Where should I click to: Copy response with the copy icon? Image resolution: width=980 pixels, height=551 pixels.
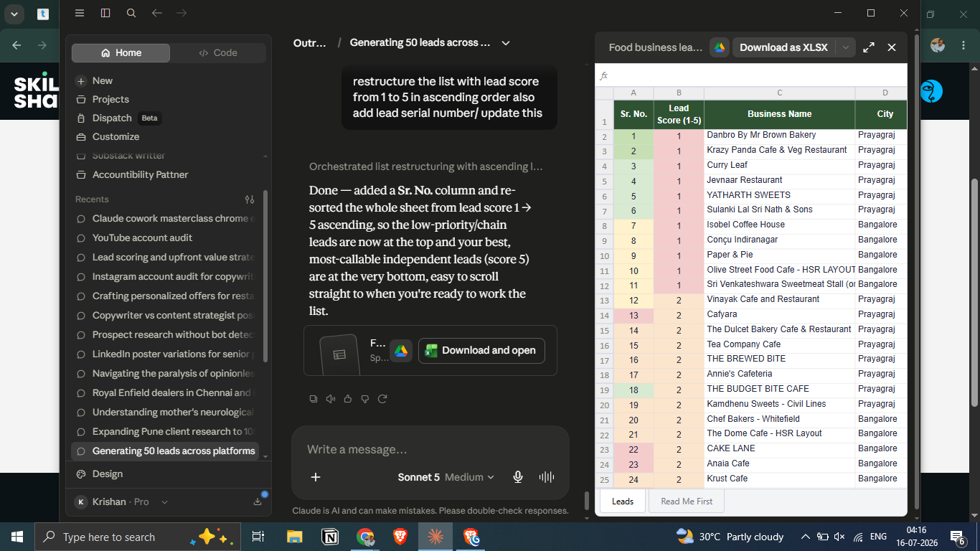pyautogui.click(x=314, y=399)
